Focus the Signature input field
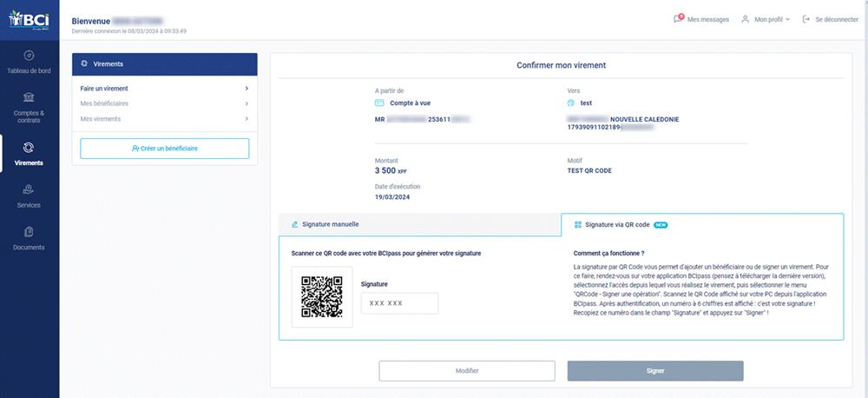This screenshot has height=398, width=868. coord(399,303)
